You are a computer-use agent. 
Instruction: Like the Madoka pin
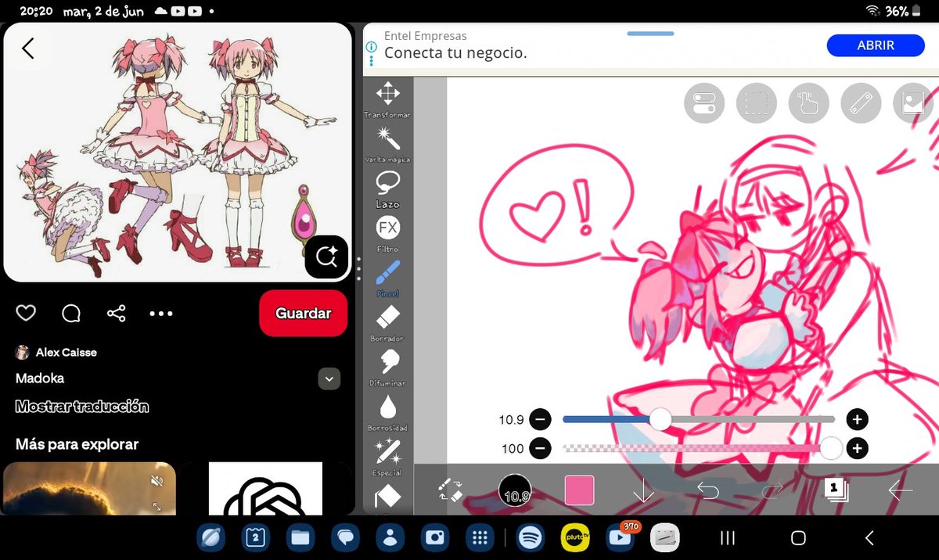[x=26, y=314]
